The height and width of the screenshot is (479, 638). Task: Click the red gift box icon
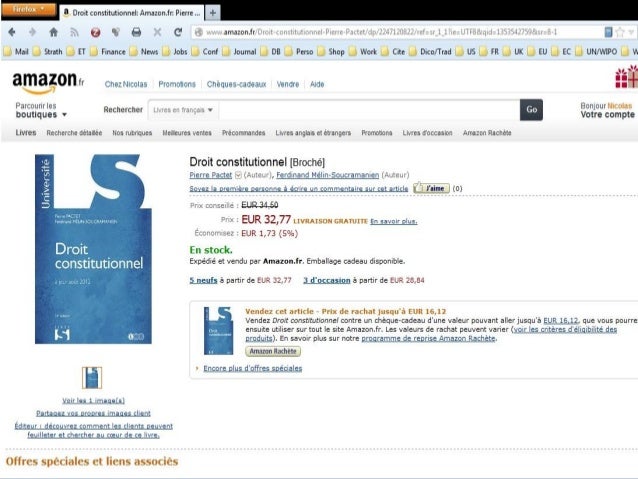click(626, 77)
